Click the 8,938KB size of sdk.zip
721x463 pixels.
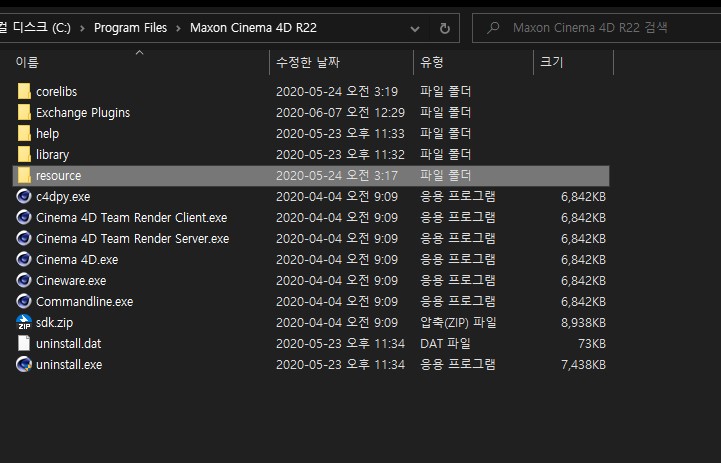583,323
